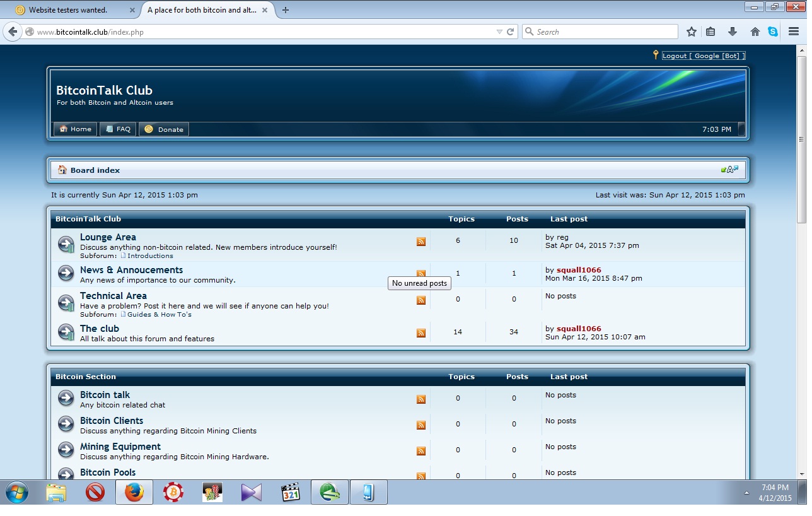Open the Bitcoin chip app in taskbar

point(173,492)
